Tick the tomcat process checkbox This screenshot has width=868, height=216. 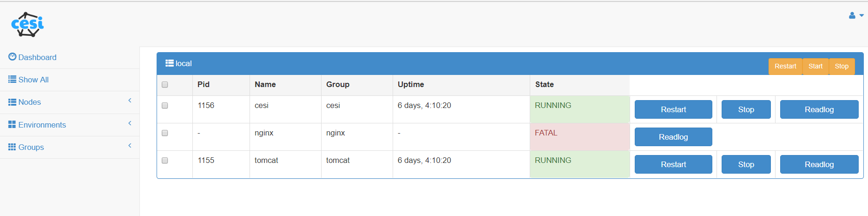(x=165, y=161)
